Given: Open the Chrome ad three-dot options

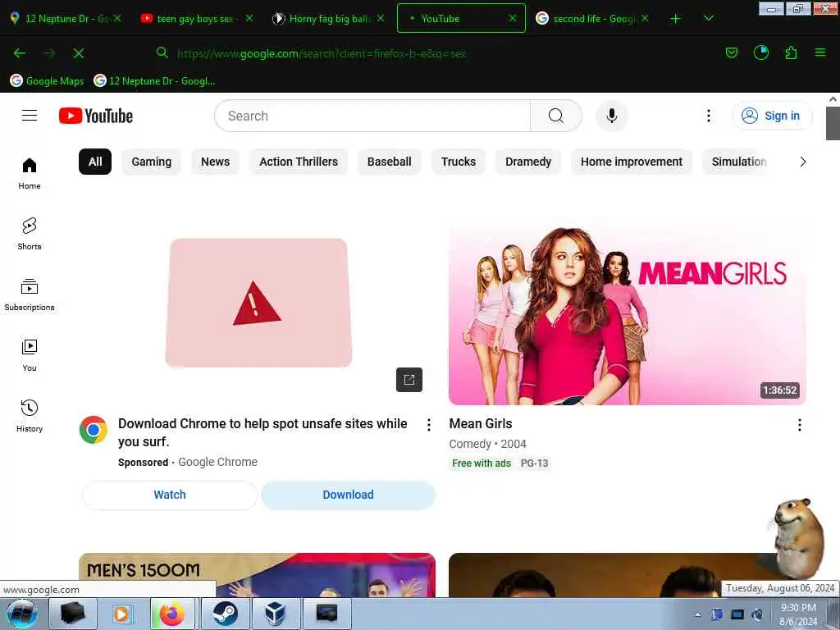Looking at the screenshot, I should click(428, 425).
